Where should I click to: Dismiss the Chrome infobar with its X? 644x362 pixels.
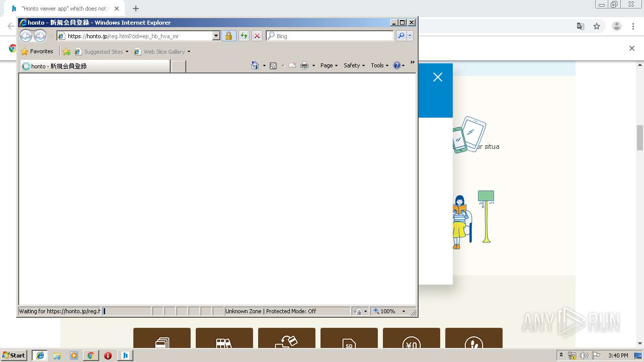(632, 48)
